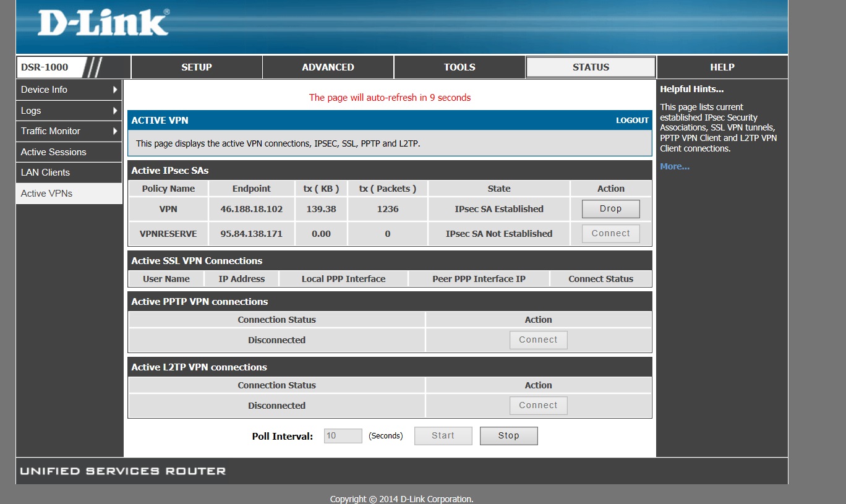Open the HELP tab
The image size is (846, 504).
click(722, 67)
